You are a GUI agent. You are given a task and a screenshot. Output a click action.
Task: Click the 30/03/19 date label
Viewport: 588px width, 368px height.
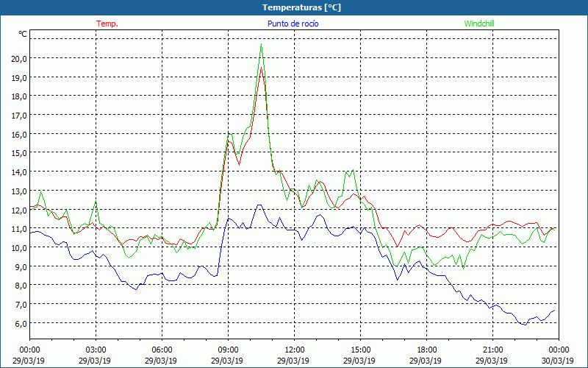coord(558,361)
